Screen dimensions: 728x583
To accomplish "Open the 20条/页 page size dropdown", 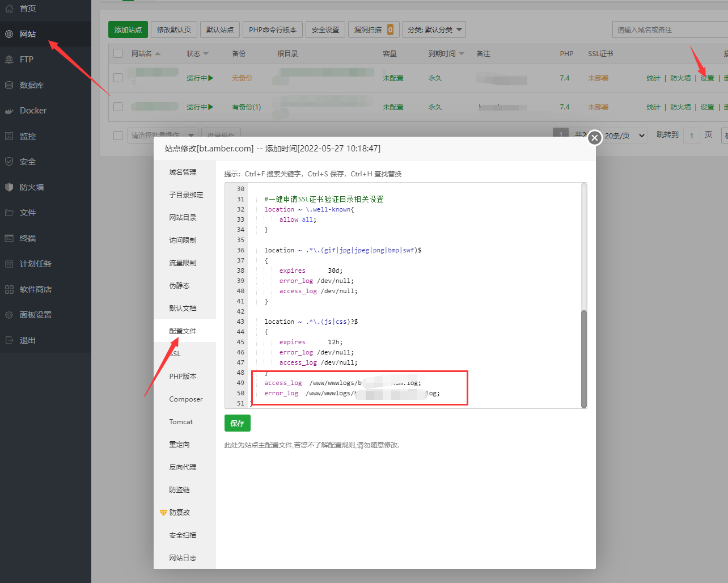I will click(x=624, y=136).
